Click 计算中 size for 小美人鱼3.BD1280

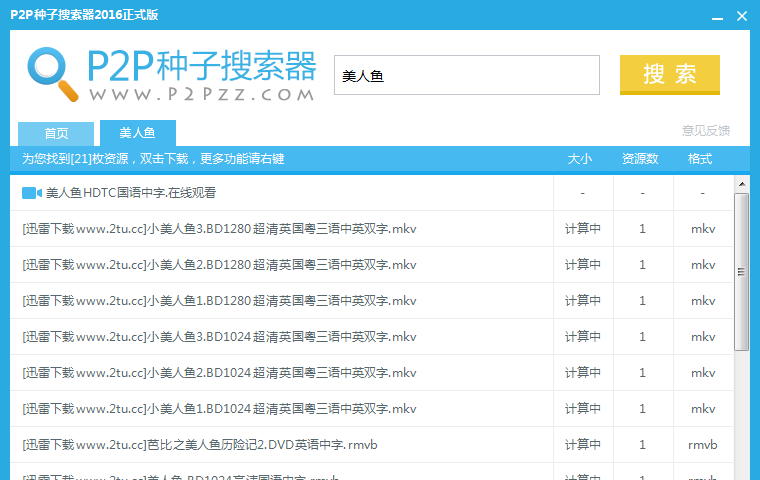click(x=583, y=229)
